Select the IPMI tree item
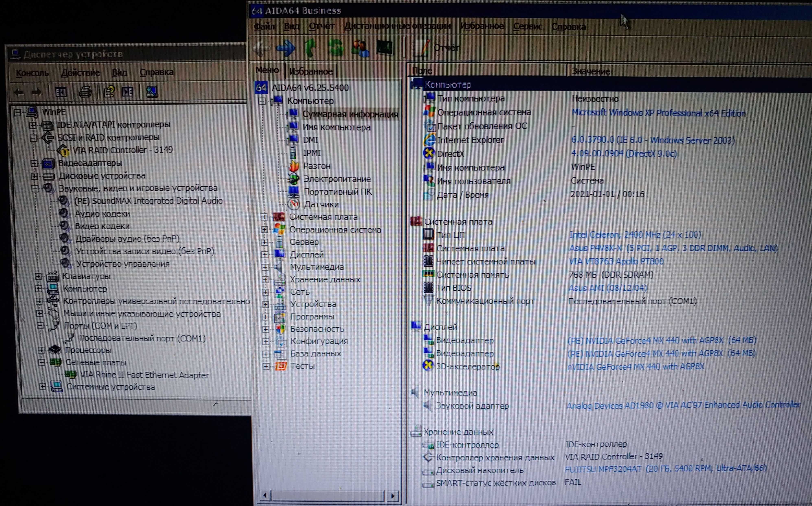This screenshot has height=506, width=812. [x=312, y=153]
